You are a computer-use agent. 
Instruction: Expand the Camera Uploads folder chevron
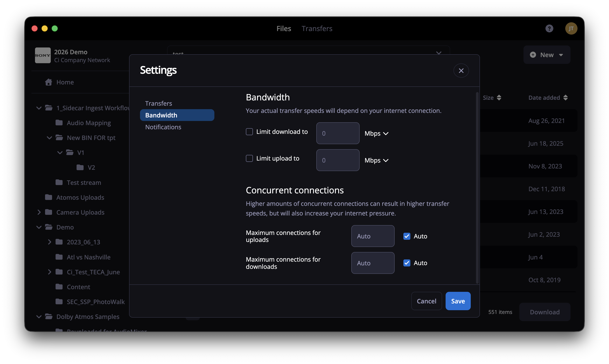click(39, 212)
